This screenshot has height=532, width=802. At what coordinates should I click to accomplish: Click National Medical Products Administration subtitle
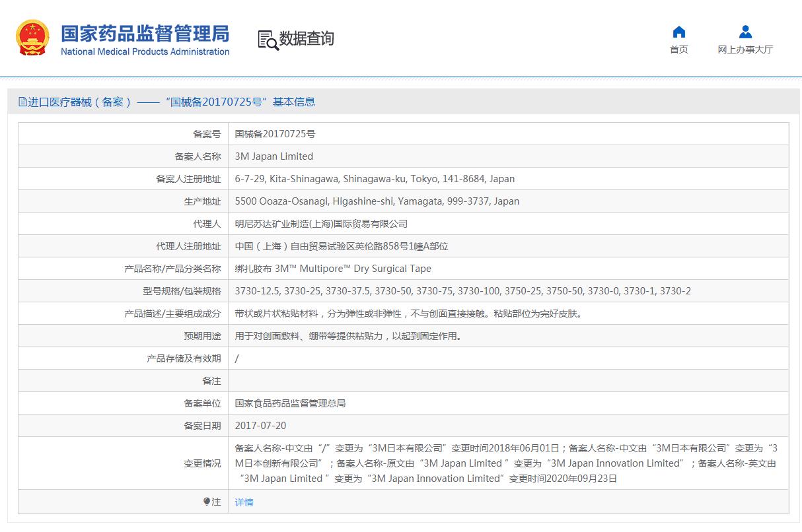(x=145, y=51)
